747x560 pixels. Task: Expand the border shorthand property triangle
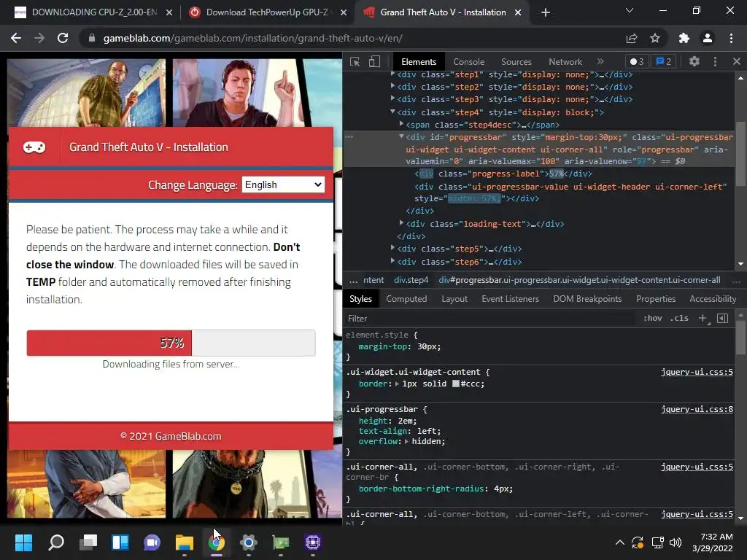pyautogui.click(x=398, y=384)
